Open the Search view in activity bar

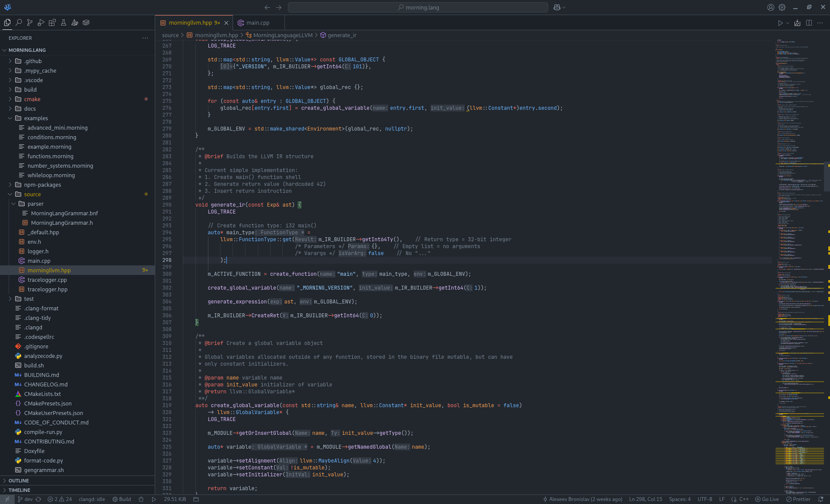coord(19,22)
